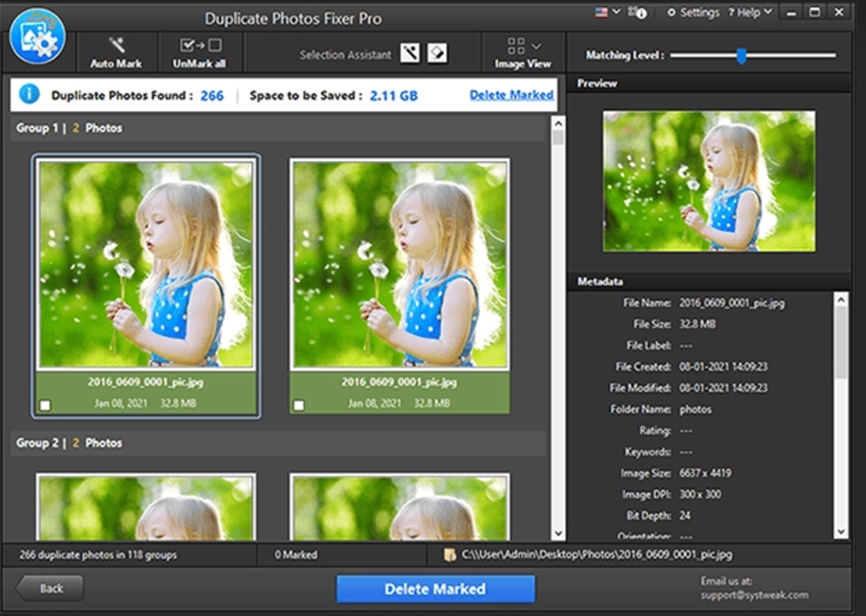Open the Help menu
Viewport: 866px width, 616px height.
coord(750,12)
